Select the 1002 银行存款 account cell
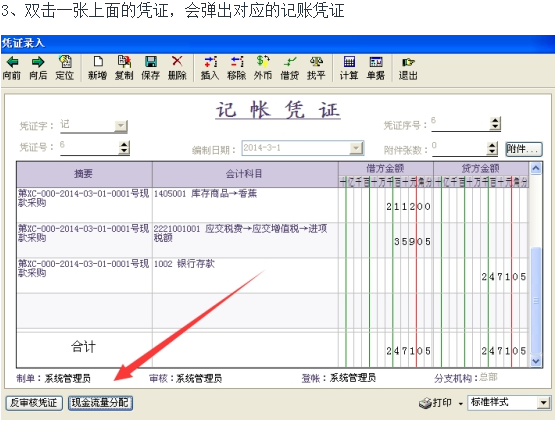The image size is (557, 424). 245,275
